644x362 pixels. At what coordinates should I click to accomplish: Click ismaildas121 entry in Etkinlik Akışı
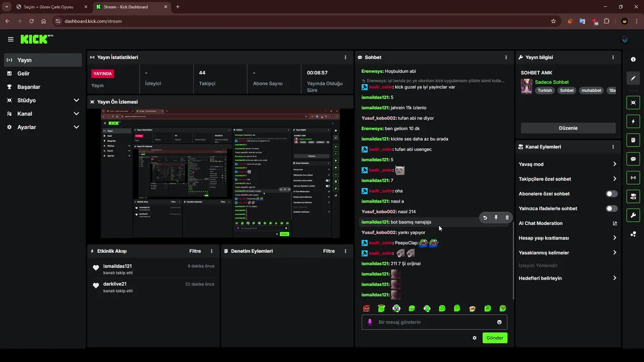tap(153, 269)
